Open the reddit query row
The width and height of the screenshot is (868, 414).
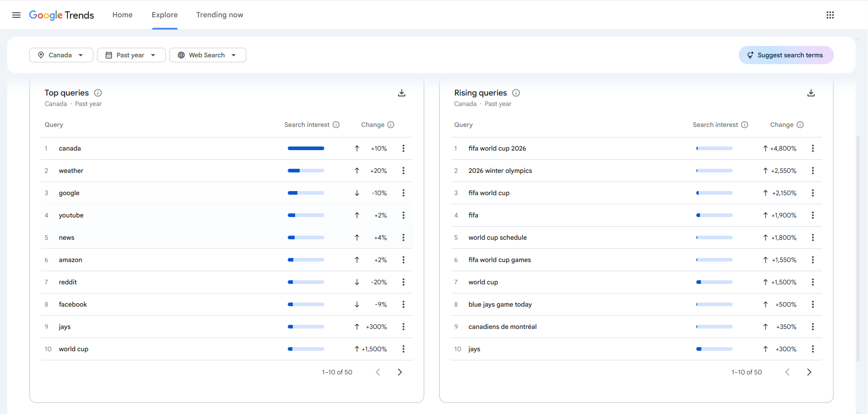click(227, 282)
